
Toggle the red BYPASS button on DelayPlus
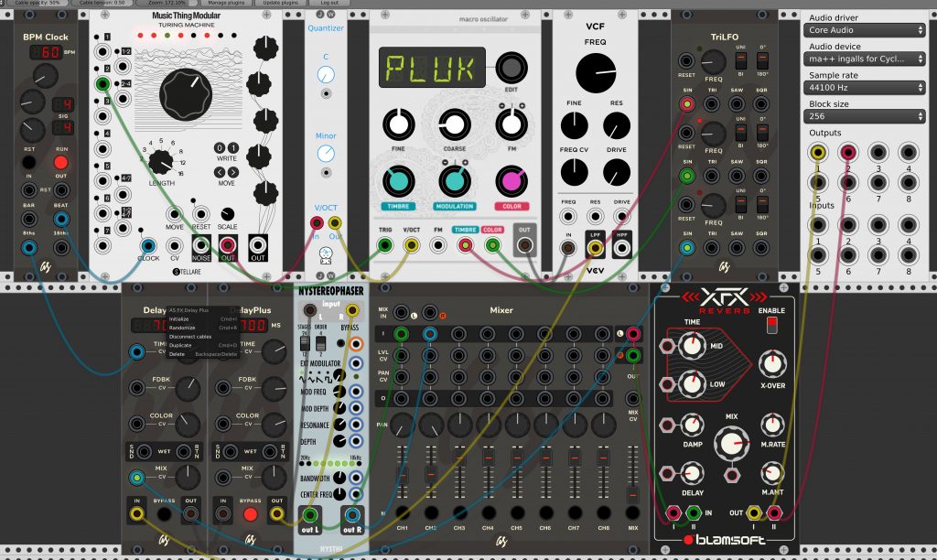tap(251, 514)
